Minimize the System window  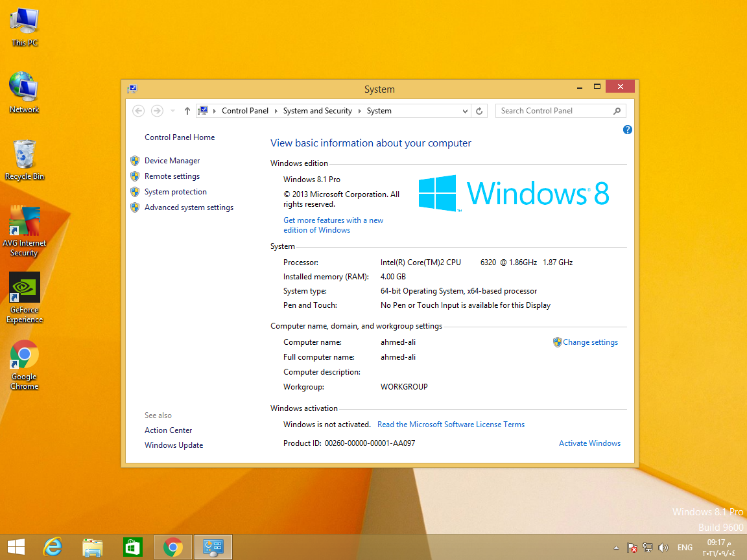coord(579,87)
